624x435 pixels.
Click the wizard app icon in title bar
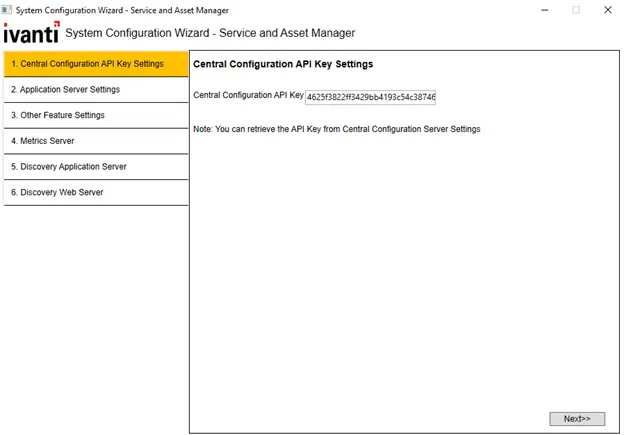pos(7,10)
